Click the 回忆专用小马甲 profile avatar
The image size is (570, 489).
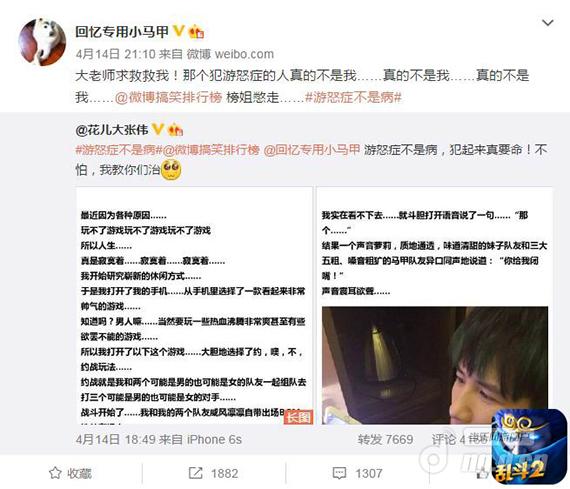click(42, 42)
